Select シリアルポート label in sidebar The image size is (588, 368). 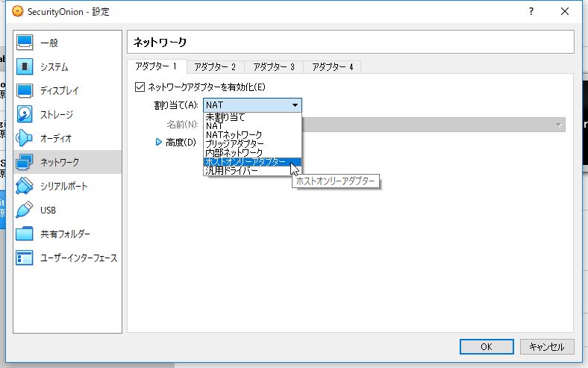pos(63,186)
